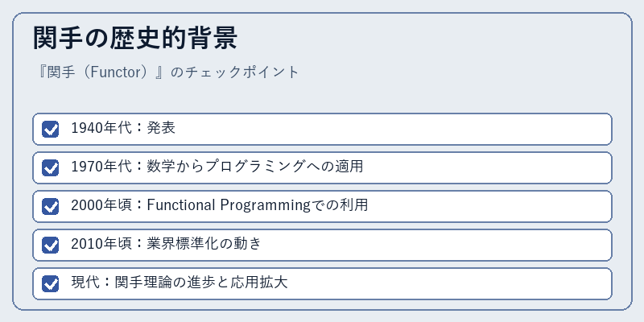
Task: Click the heading 関手の歴史的背景
Action: pyautogui.click(x=135, y=38)
